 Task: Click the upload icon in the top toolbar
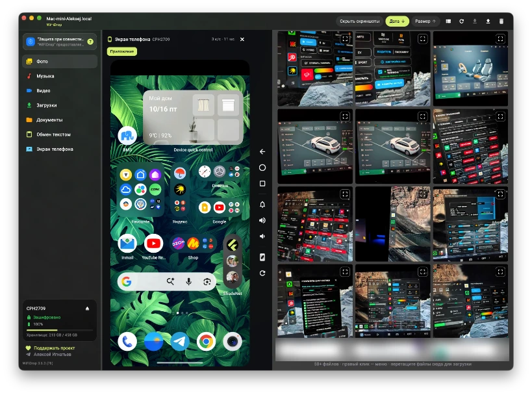[x=488, y=21]
